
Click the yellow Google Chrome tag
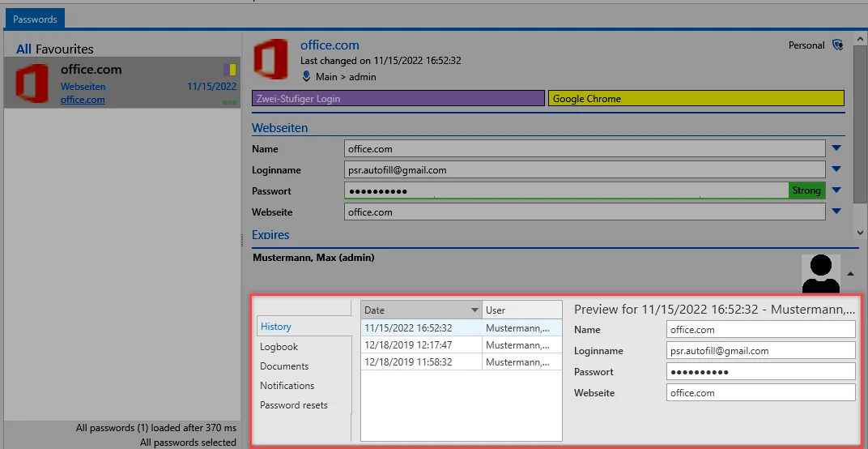(x=696, y=99)
